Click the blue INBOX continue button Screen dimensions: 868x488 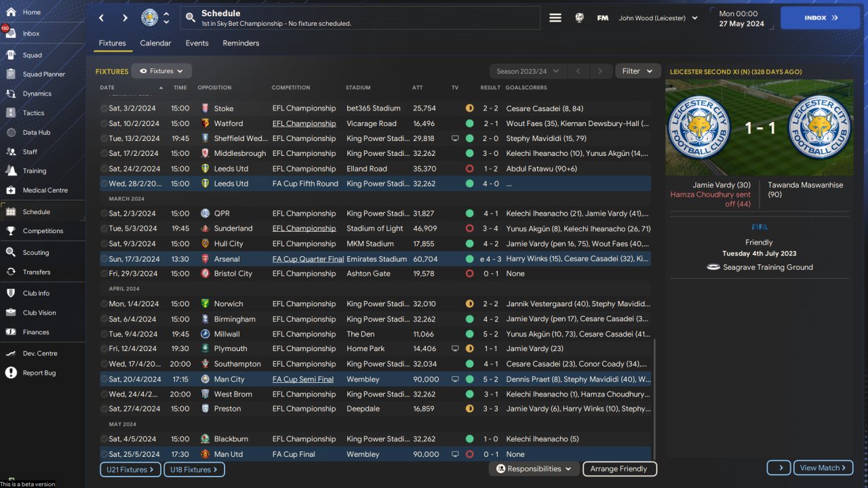point(820,18)
